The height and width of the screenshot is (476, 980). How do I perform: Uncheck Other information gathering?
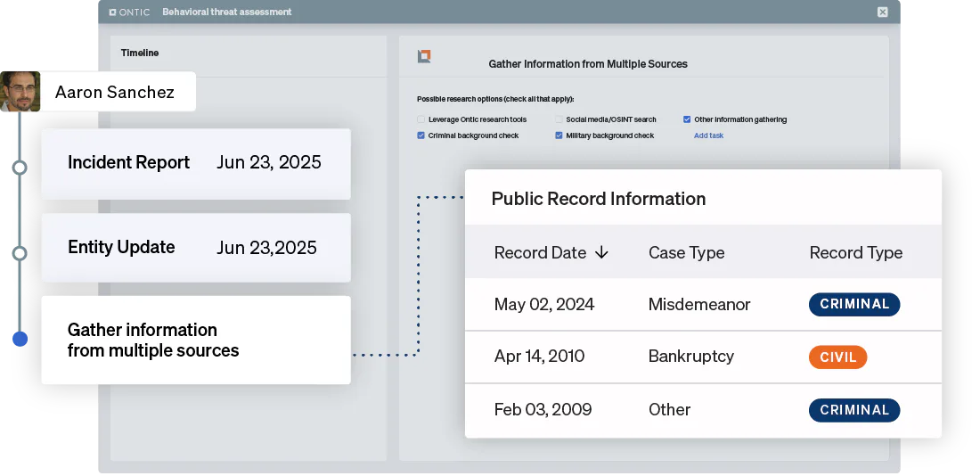click(687, 119)
